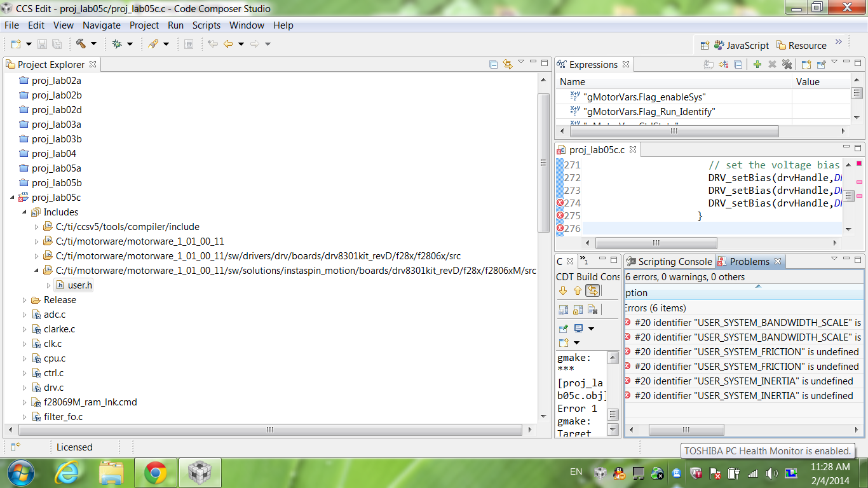Collapse the proj_lab05c project node
The height and width of the screenshot is (488, 868).
(12, 198)
